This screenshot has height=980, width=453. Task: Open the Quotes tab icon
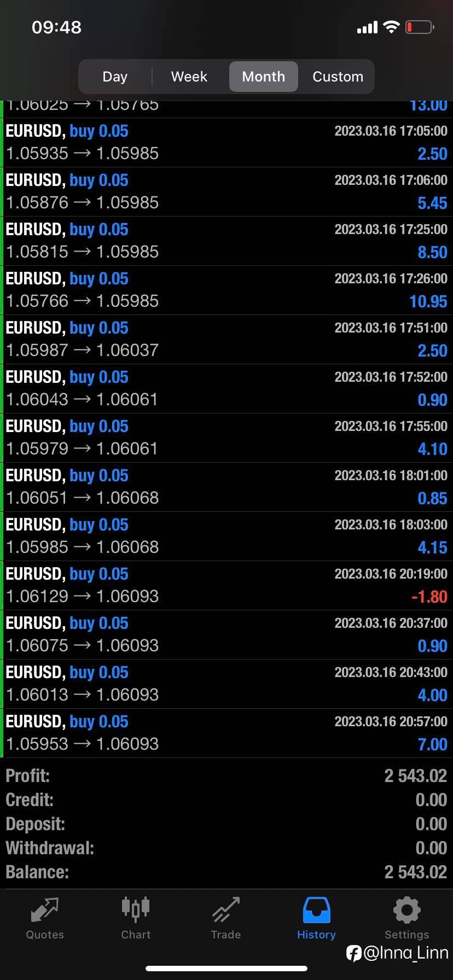pos(45,911)
